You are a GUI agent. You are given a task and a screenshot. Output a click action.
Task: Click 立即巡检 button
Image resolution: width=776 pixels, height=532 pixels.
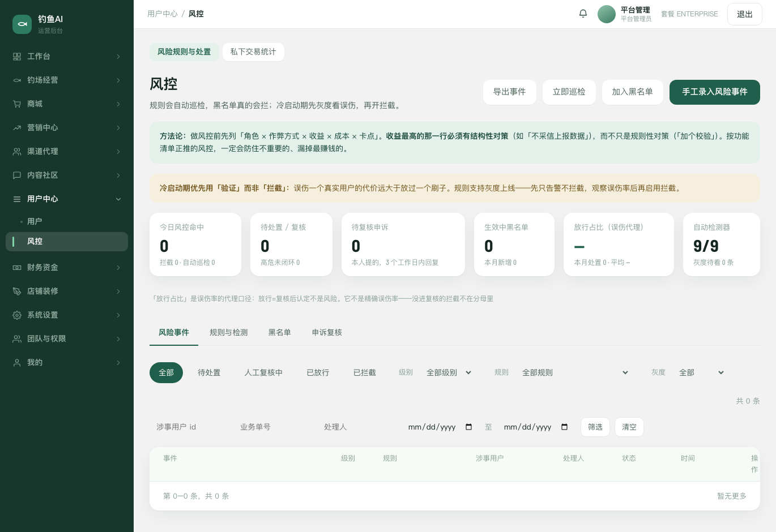click(569, 92)
